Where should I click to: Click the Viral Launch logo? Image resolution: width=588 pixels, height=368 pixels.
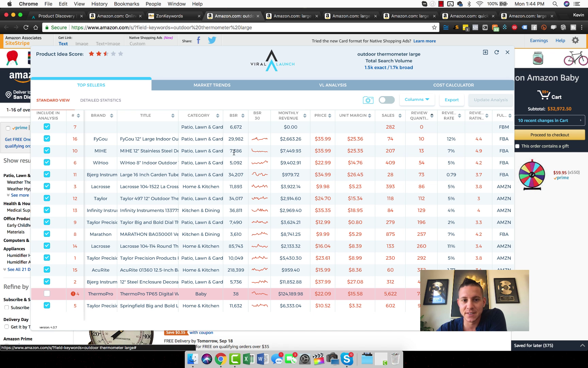(x=272, y=61)
